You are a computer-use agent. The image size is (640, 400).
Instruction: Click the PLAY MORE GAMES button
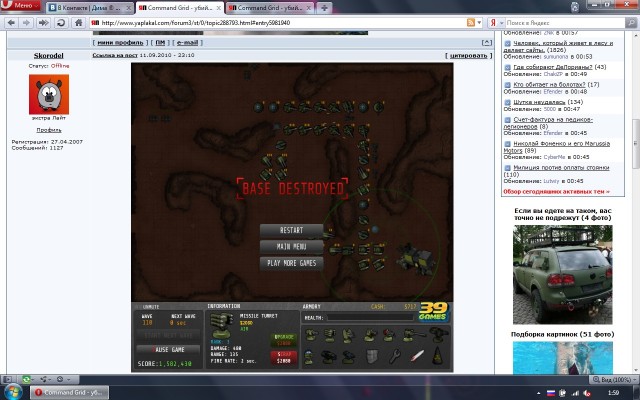291,263
